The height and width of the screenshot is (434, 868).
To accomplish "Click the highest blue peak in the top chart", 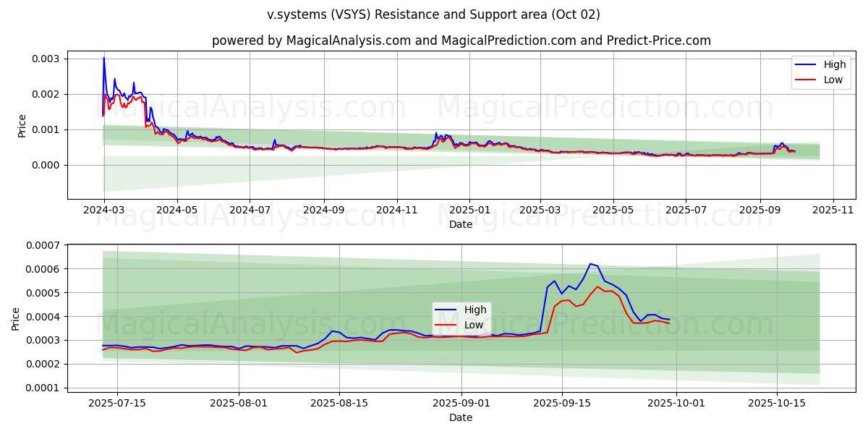I will pos(103,58).
